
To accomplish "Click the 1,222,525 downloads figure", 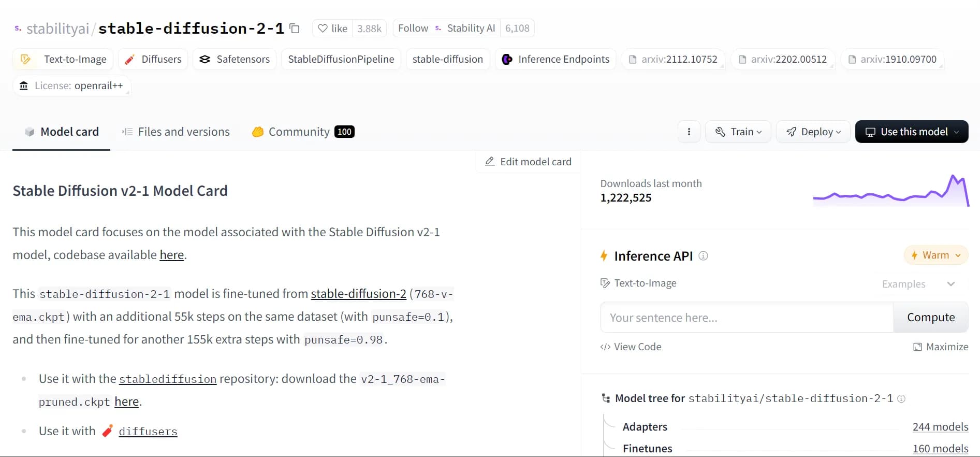I will (626, 198).
